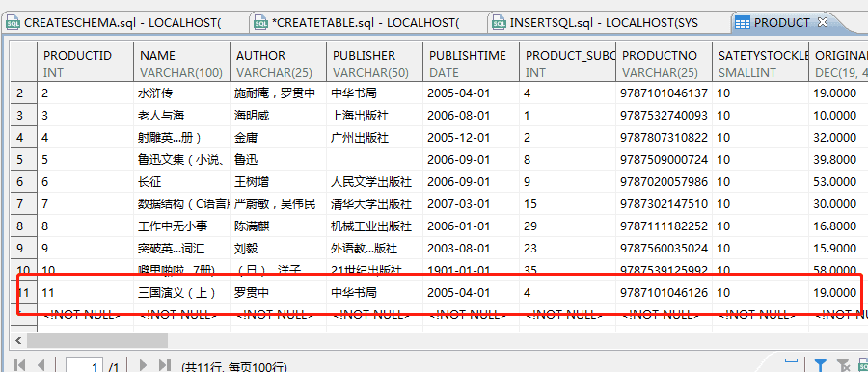
Task: Click the publisher cell 上海出版社
Action: click(374, 115)
